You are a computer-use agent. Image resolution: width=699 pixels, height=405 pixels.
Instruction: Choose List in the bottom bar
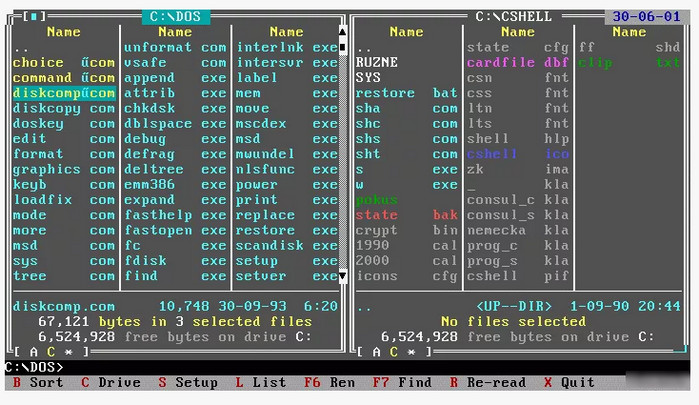tap(261, 383)
